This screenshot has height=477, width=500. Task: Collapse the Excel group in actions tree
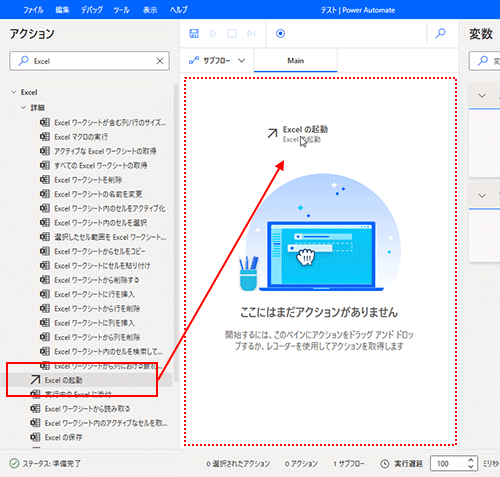point(14,92)
